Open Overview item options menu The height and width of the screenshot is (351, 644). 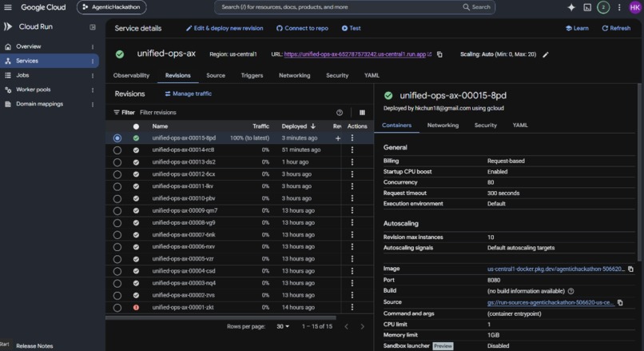pyautogui.click(x=93, y=47)
